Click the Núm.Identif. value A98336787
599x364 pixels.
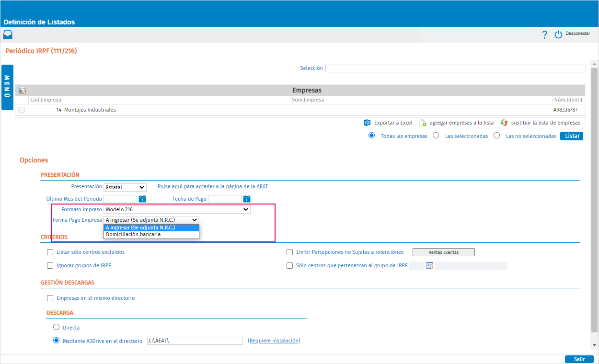(565, 110)
